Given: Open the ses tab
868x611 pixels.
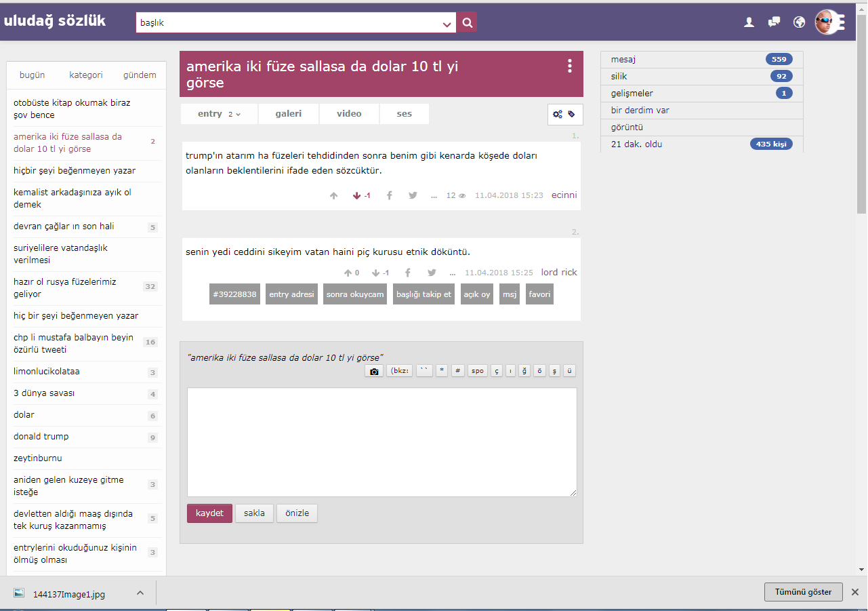Looking at the screenshot, I should (405, 114).
